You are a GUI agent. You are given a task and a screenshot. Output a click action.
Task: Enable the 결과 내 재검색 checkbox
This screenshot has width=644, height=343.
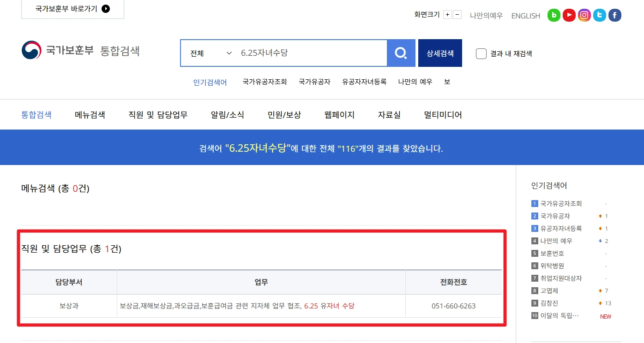[481, 53]
